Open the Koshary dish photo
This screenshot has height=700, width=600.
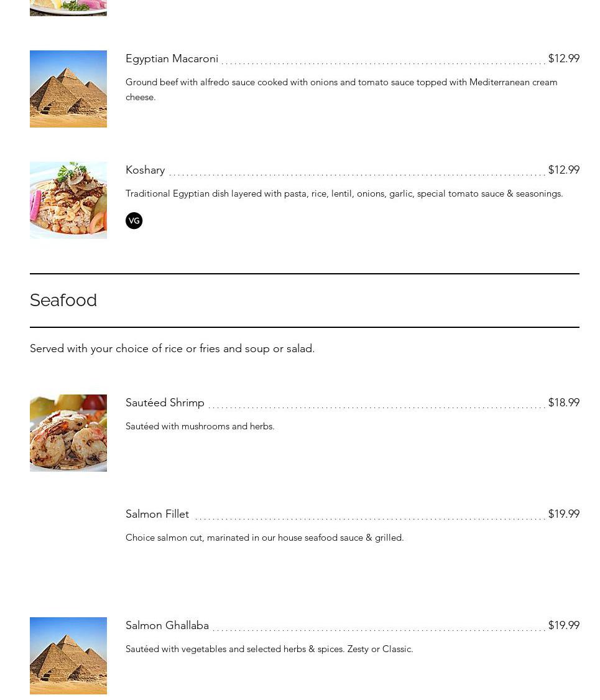pos(68,200)
